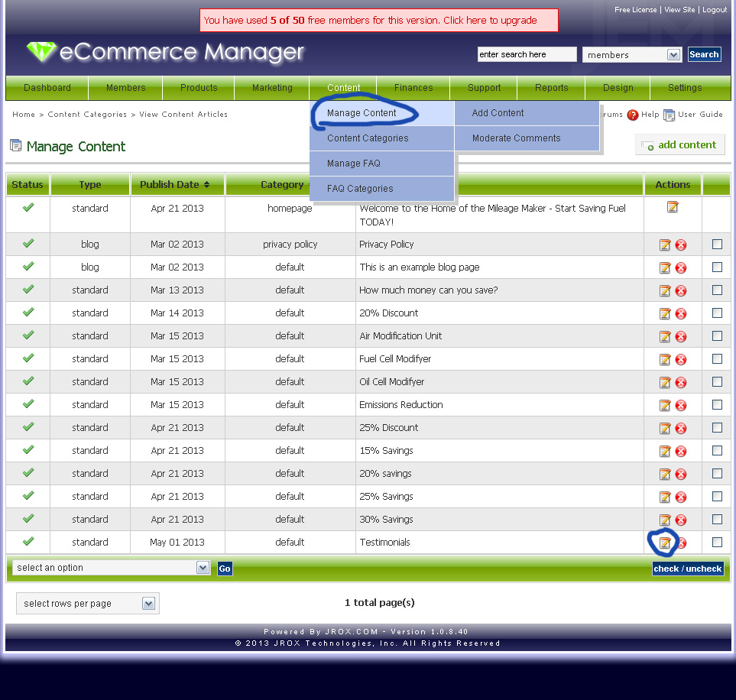
Task: Open the members search scope dropdown
Action: coord(673,55)
